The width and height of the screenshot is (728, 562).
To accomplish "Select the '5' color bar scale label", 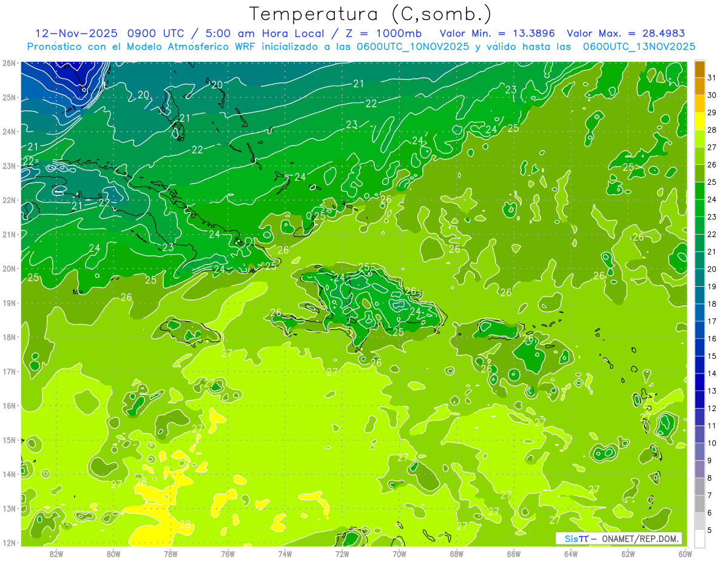I will tap(709, 530).
